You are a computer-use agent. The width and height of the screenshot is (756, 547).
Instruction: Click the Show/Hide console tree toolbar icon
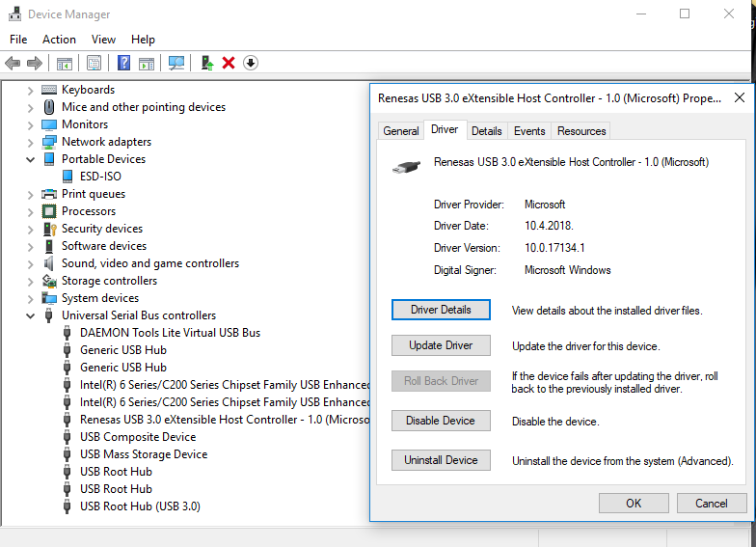[x=64, y=63]
